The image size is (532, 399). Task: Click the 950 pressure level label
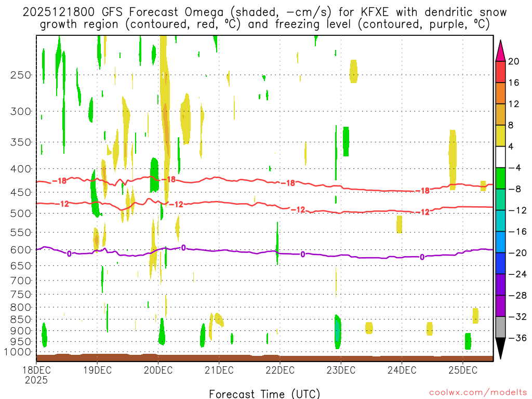click(x=21, y=342)
